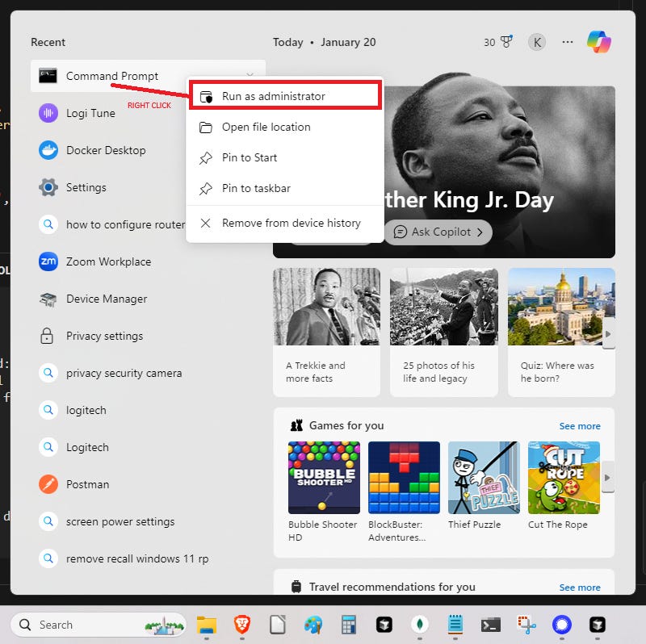Select Pin to taskbar in the context menu
This screenshot has width=646, height=644.
(x=285, y=189)
